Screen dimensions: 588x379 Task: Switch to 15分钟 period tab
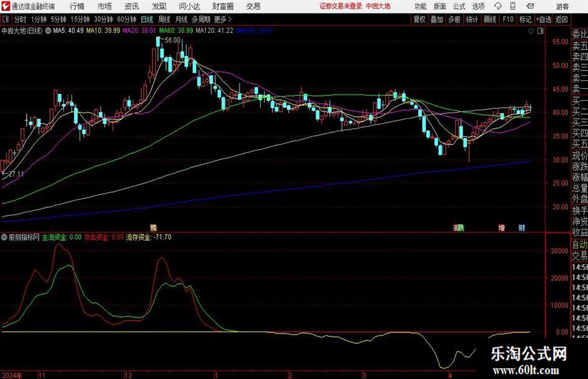pos(80,19)
